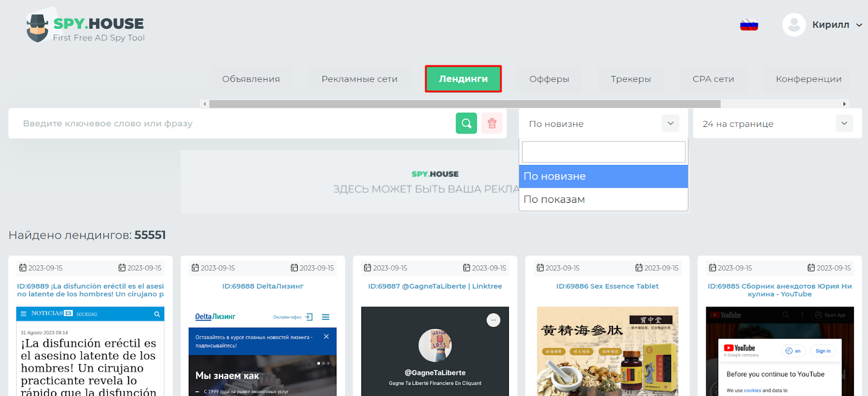
Task: Go to the Трекеры tab
Action: tap(631, 79)
